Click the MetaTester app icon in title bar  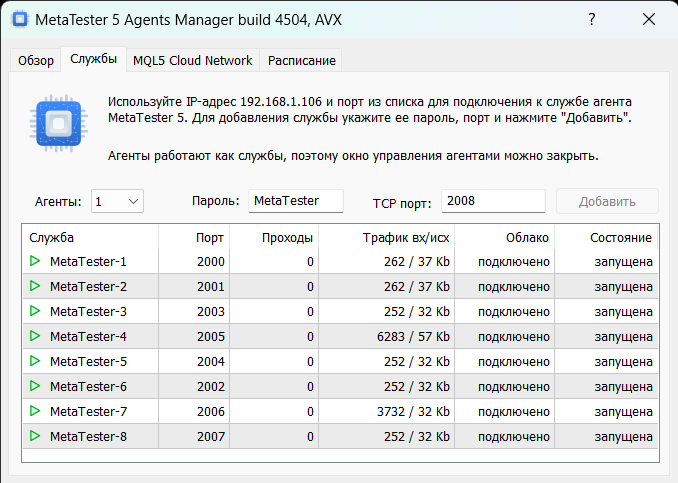20,19
